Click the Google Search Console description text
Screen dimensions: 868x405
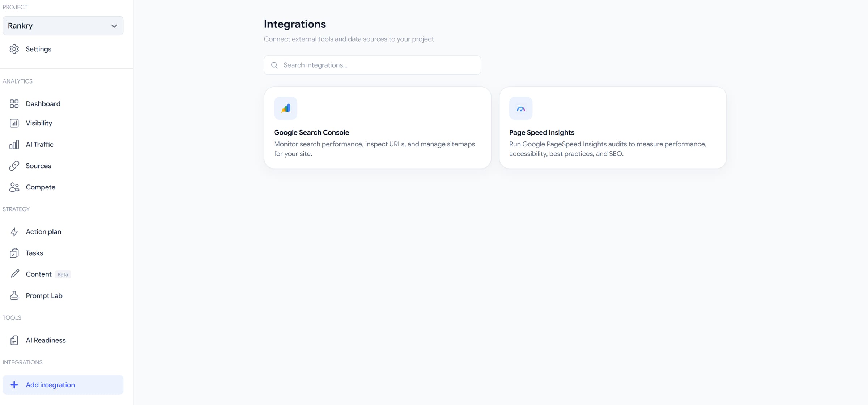coord(374,149)
